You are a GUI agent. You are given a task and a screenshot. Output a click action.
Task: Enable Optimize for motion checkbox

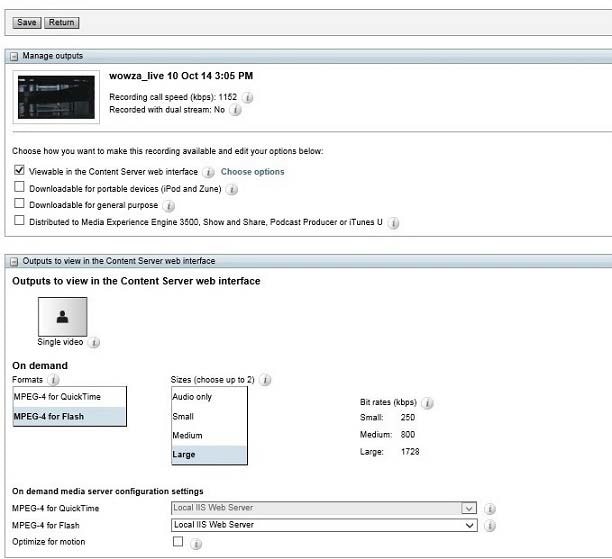178,541
